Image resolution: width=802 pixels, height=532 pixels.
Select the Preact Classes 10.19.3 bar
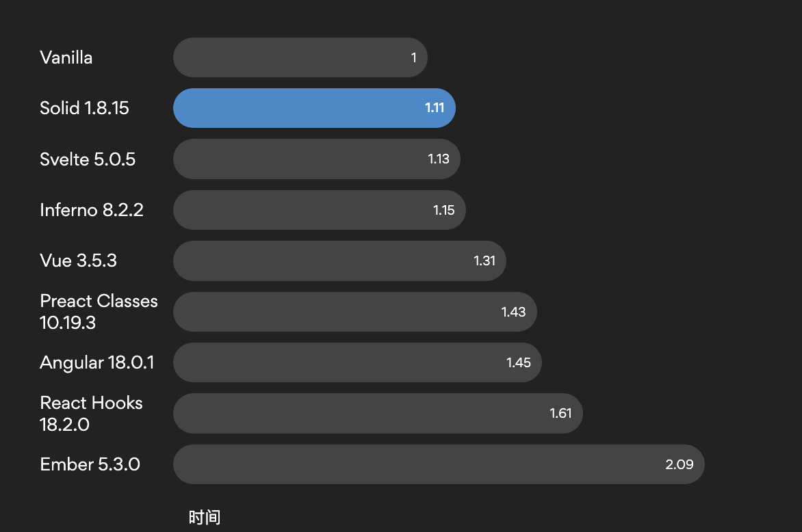coord(355,312)
